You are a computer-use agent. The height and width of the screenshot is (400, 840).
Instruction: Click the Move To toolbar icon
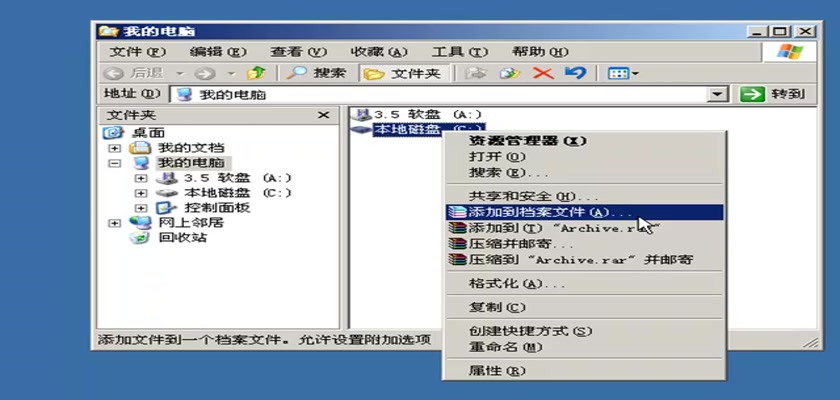[475, 73]
